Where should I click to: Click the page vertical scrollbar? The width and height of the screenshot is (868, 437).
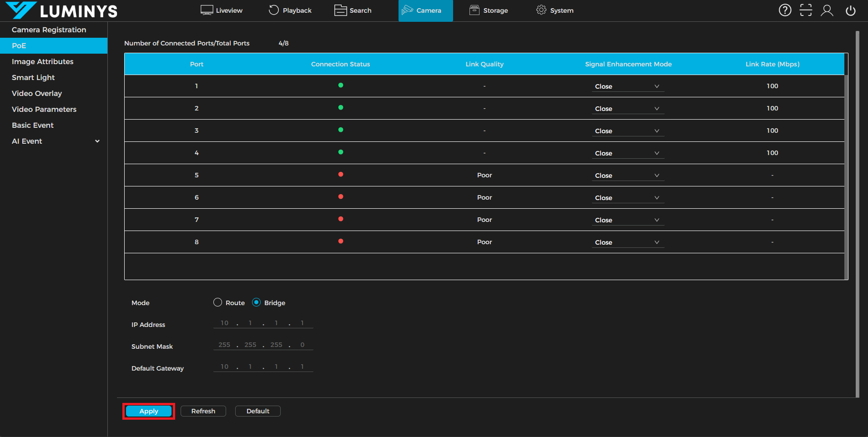click(857, 214)
